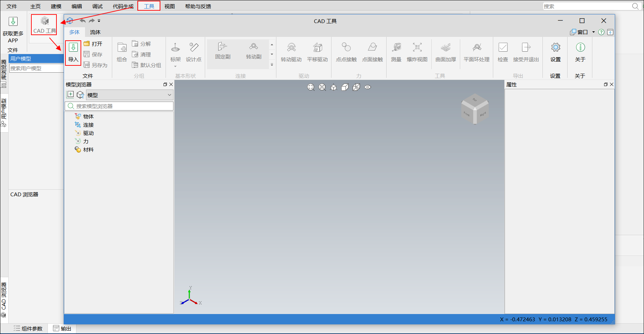Click the help question mark icon
This screenshot has height=334, width=644.
[x=601, y=32]
